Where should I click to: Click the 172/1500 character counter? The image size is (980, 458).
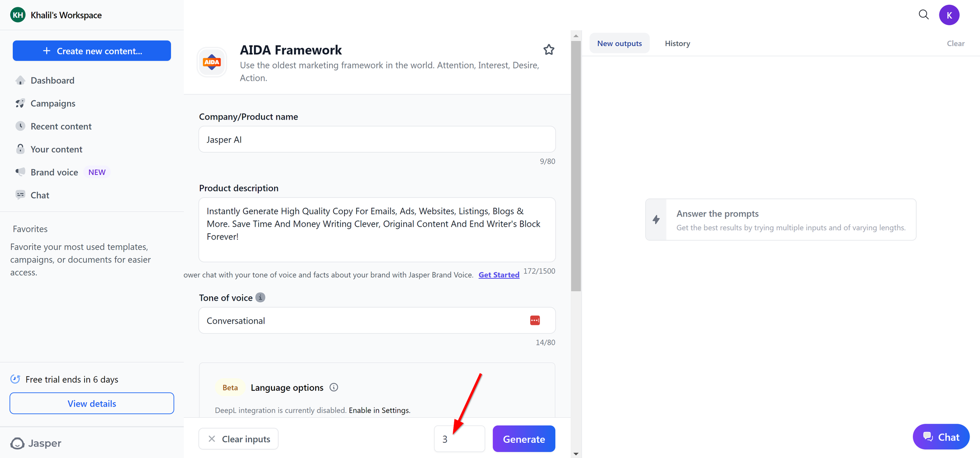click(539, 271)
